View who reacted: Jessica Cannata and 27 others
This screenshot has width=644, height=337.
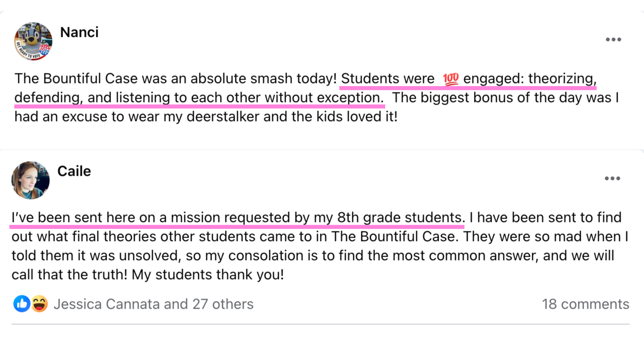(x=153, y=304)
